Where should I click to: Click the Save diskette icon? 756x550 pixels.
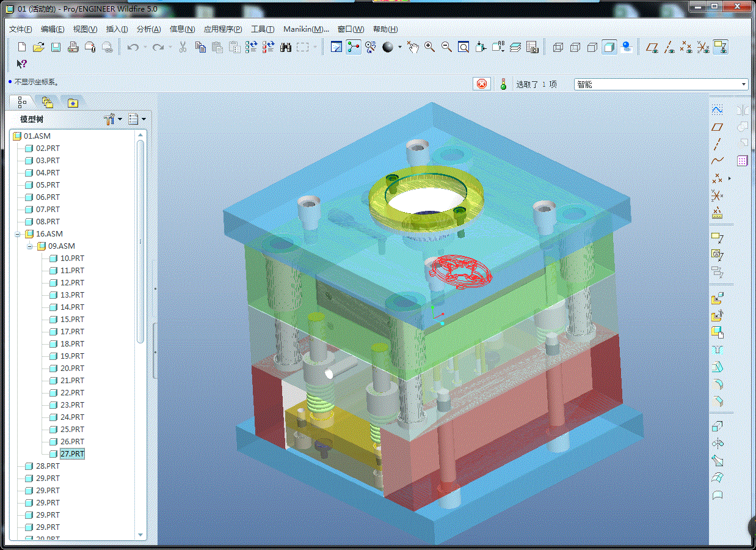pos(56,47)
